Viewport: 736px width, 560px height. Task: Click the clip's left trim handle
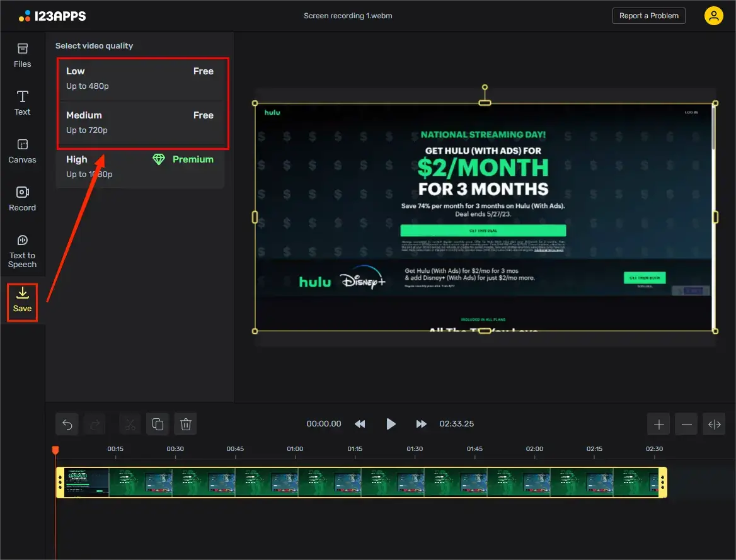coord(60,482)
